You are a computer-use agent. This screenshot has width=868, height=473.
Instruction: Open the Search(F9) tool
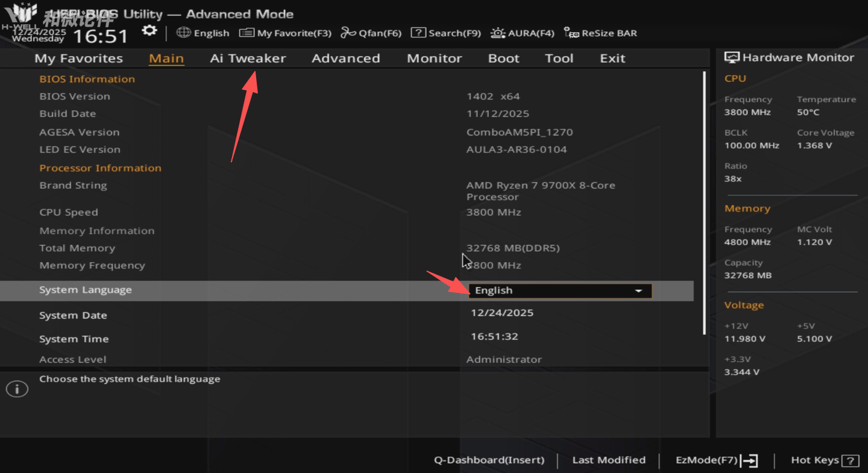pyautogui.click(x=445, y=33)
